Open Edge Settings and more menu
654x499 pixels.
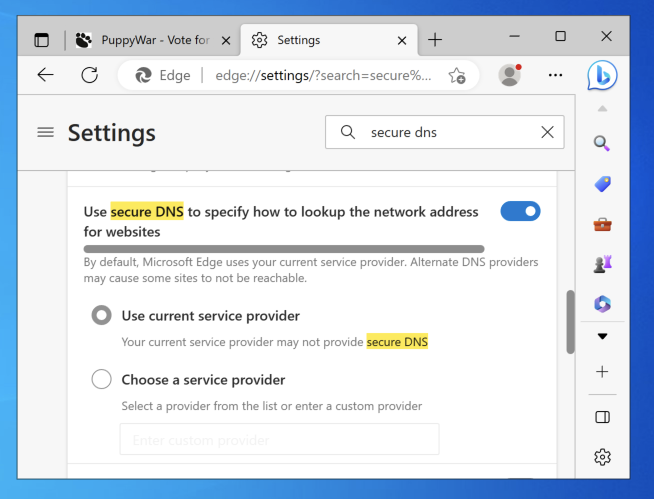(556, 75)
